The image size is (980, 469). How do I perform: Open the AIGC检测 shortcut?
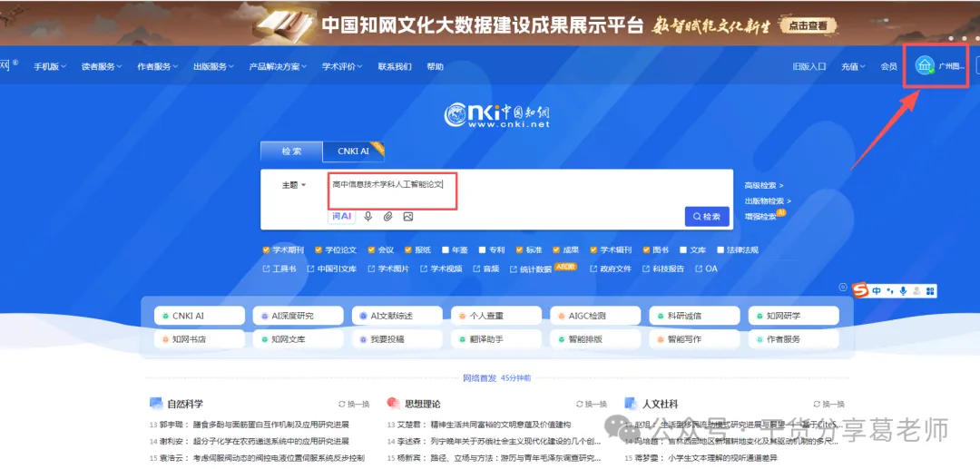coord(595,316)
